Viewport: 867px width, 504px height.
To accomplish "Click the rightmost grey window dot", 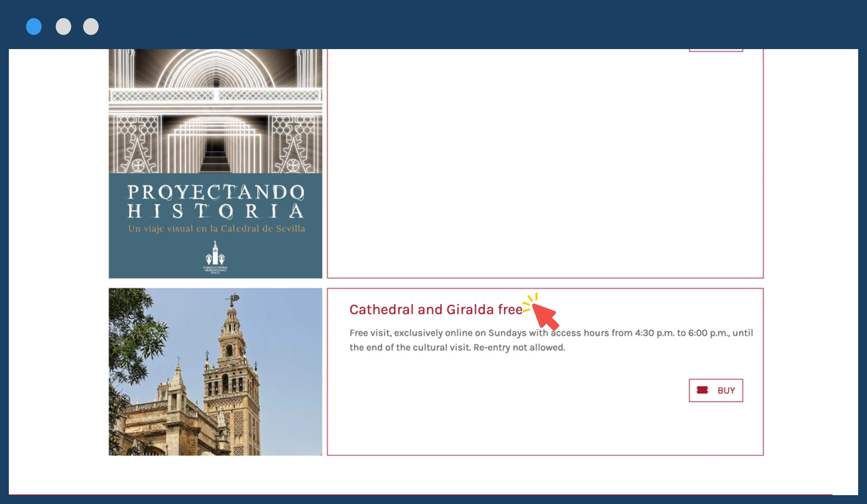I will 91,27.
